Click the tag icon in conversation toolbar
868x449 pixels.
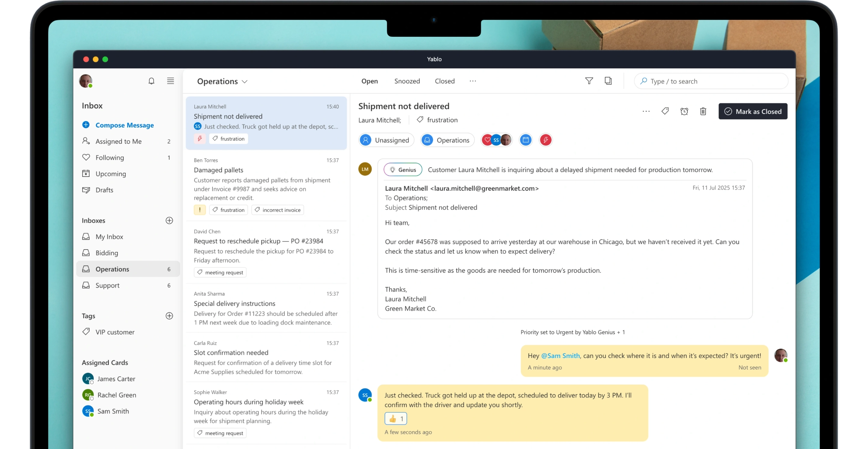click(665, 111)
